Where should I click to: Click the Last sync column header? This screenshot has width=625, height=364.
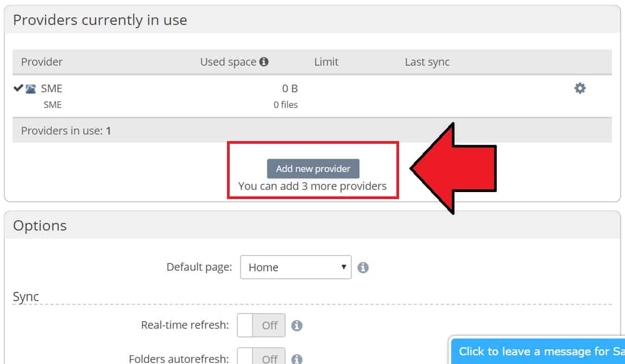[427, 62]
